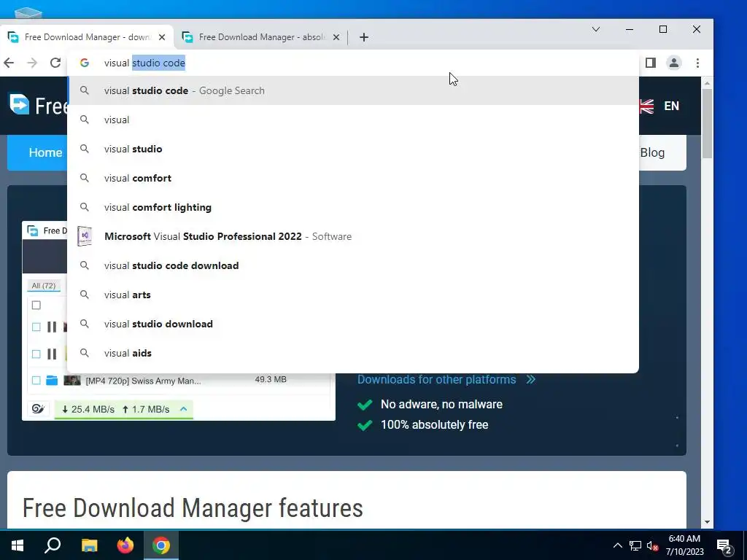Close the second Free Download Manager tab
This screenshot has width=747, height=560.
(336, 37)
